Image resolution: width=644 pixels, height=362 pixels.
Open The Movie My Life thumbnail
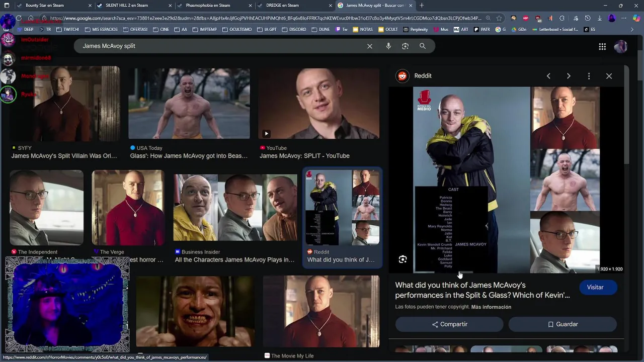321,312
